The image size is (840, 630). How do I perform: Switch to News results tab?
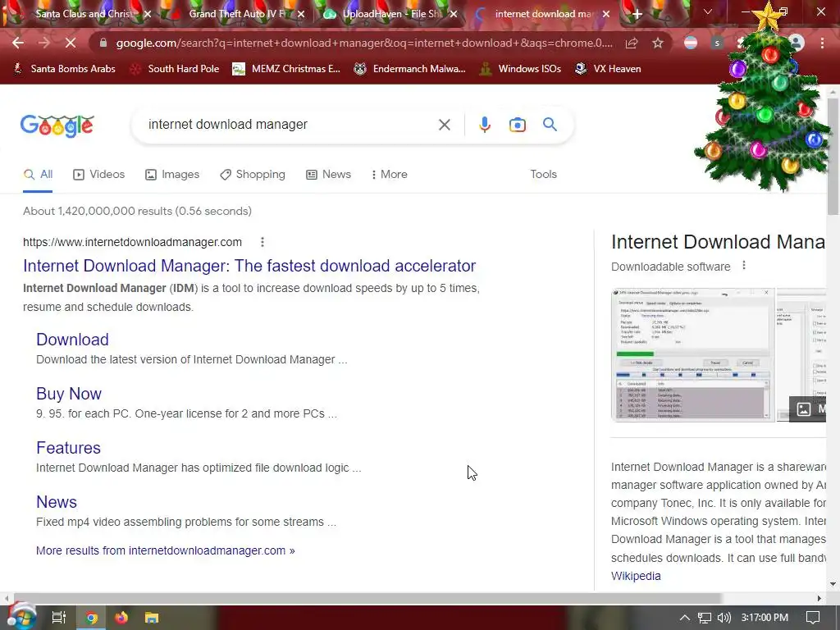(328, 175)
